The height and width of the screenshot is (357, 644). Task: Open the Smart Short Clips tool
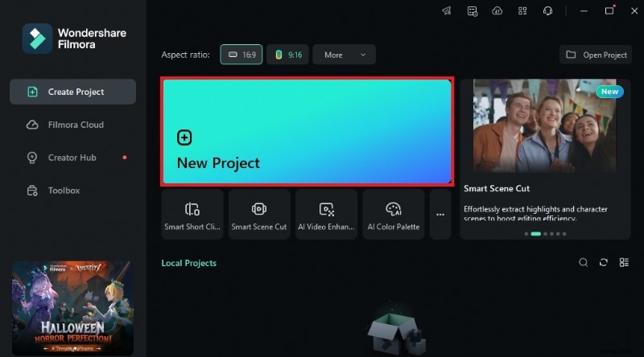[x=192, y=215]
